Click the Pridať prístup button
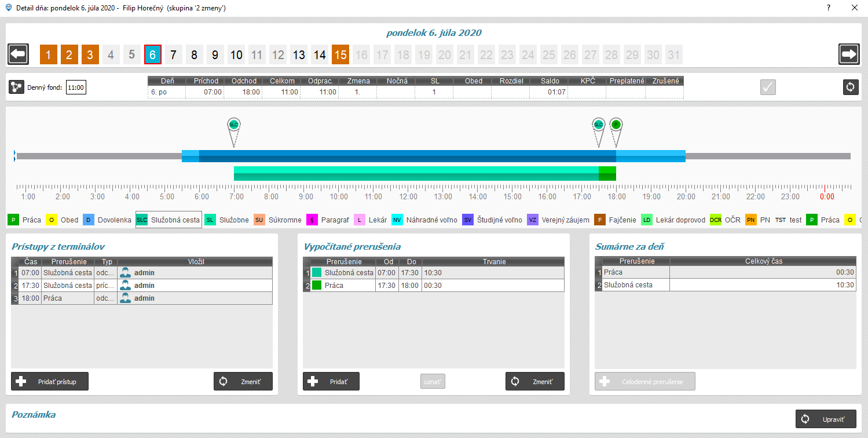The image size is (868, 438). click(x=50, y=381)
